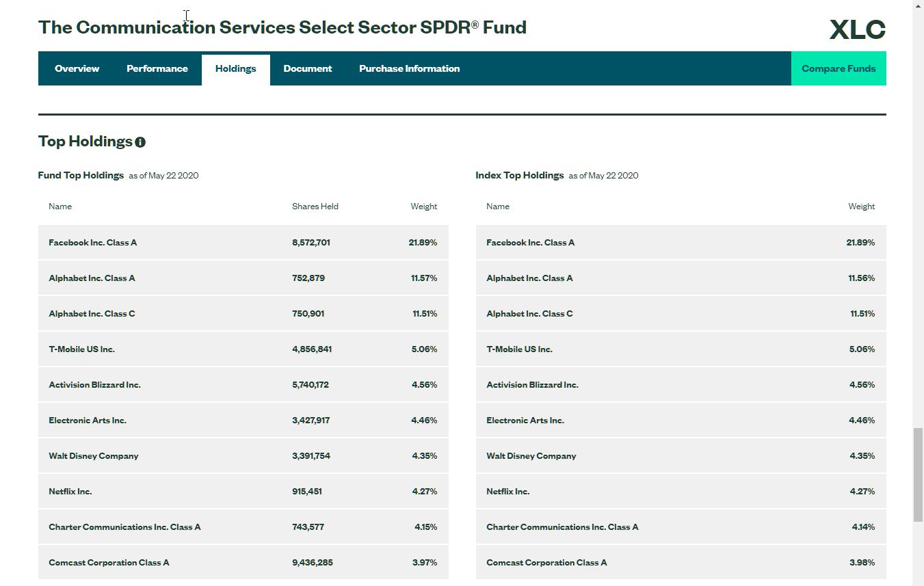The height and width of the screenshot is (586, 924).
Task: Select Facebook Inc. Class A in Fund holdings
Action: click(x=92, y=243)
